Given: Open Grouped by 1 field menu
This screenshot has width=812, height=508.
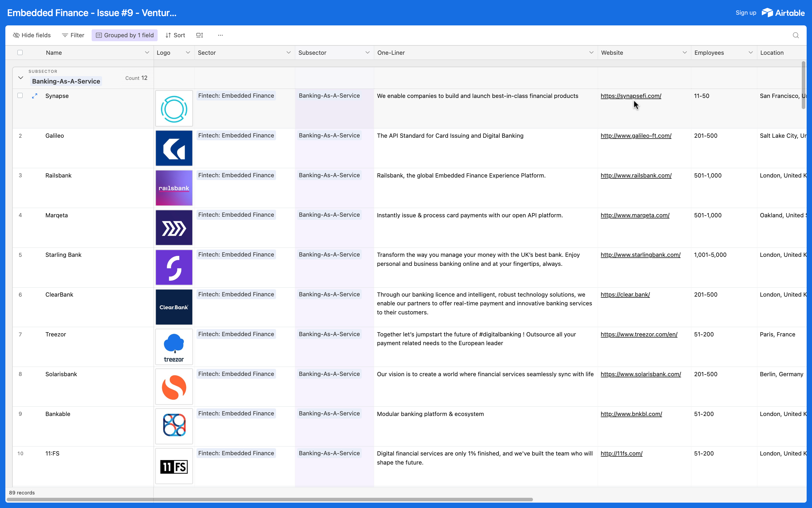Looking at the screenshot, I should [x=125, y=35].
